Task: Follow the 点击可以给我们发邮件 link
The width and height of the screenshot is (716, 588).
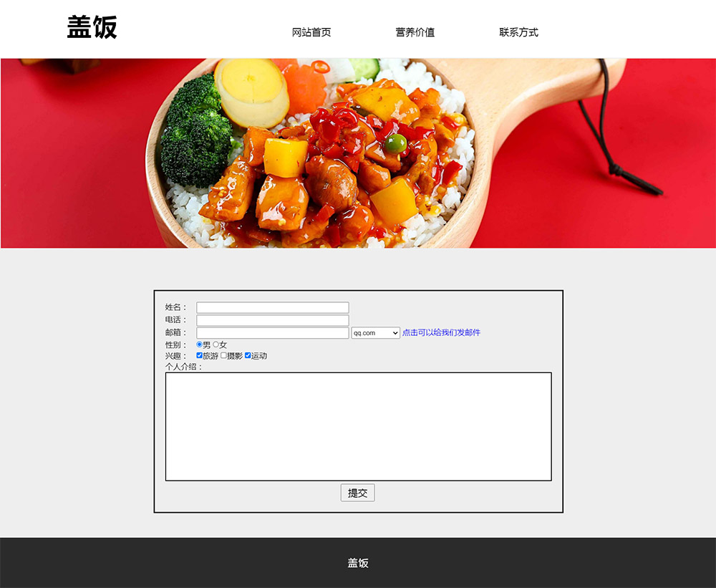Action: coord(441,332)
